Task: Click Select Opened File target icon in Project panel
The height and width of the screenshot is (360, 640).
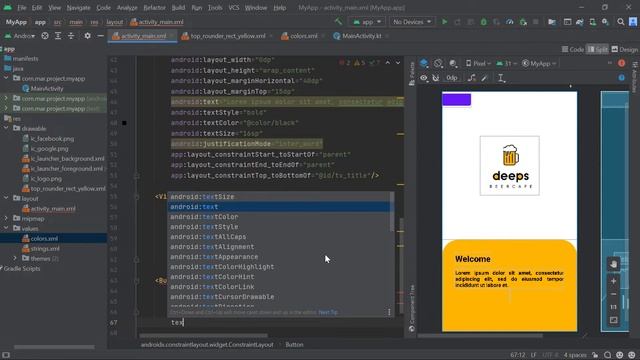Action: coord(45,36)
